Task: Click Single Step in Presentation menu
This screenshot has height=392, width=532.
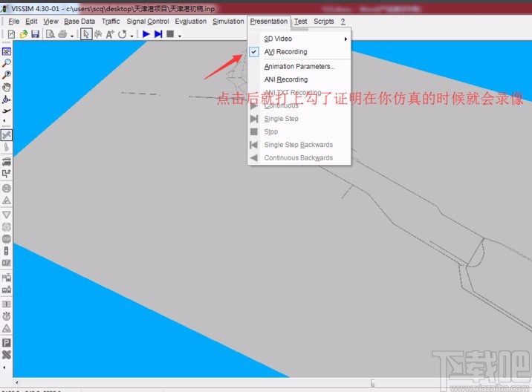Action: click(x=299, y=119)
